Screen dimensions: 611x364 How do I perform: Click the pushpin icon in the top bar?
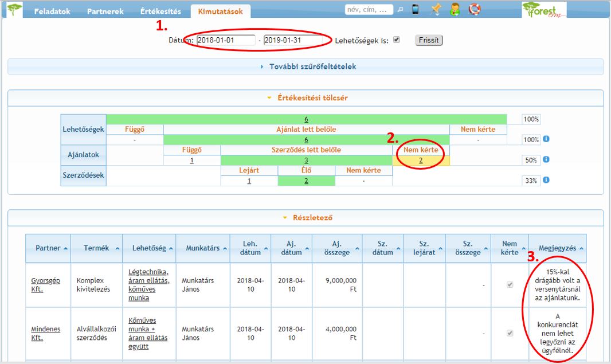pos(436,10)
